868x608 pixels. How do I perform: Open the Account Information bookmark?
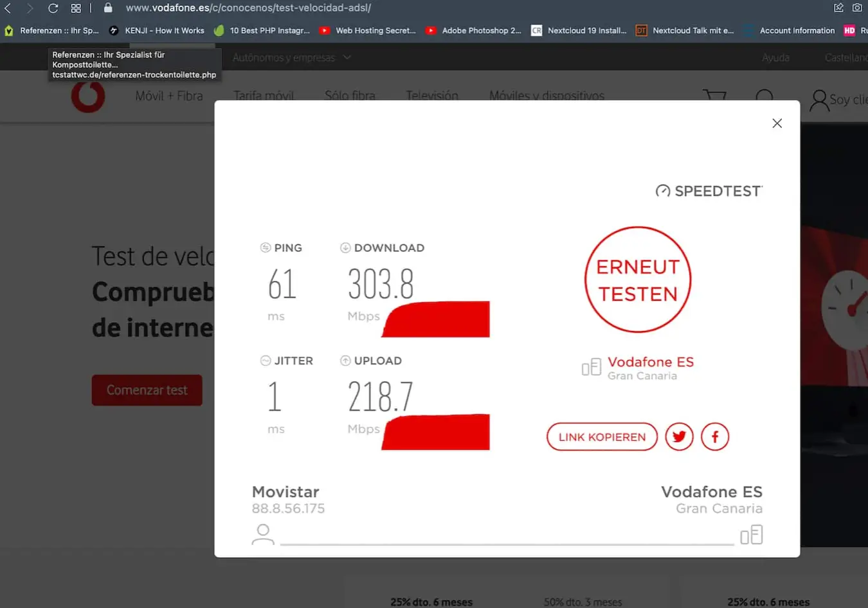pos(790,30)
